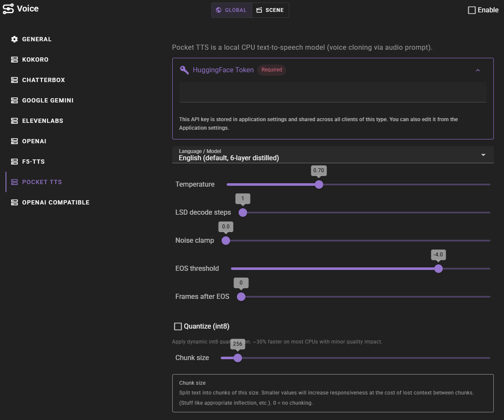Switch to the Global tab label
Viewport: 504px width, 420px height.
coord(236,10)
